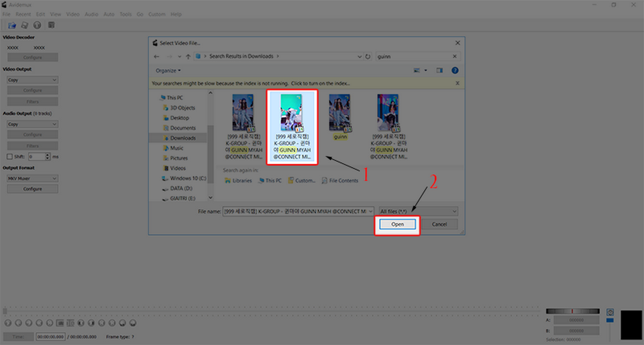Open the Video Output Copy dropdown in Avidemux
This screenshot has height=345, width=644.
click(x=32, y=80)
